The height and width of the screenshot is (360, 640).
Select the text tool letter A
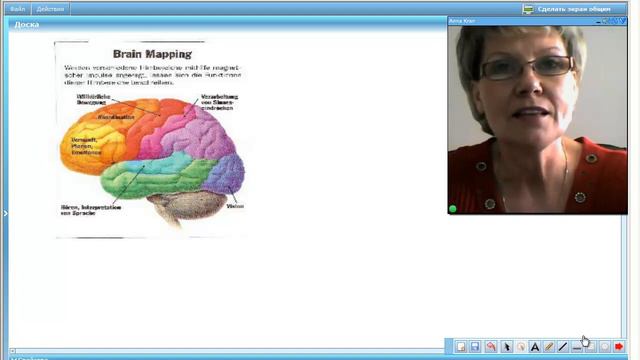535,347
